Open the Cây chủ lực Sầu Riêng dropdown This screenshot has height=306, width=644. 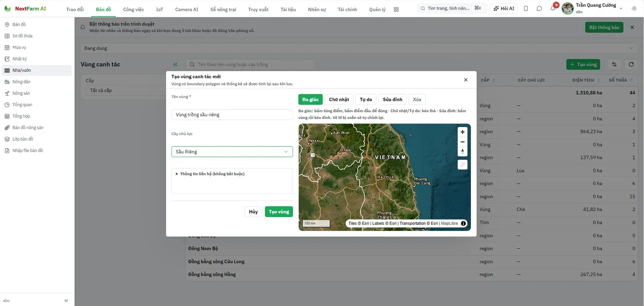point(232,152)
